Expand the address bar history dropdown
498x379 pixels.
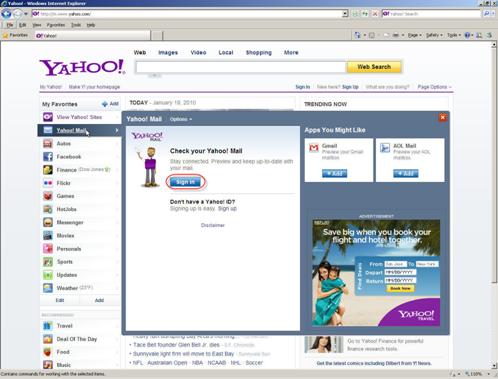345,14
